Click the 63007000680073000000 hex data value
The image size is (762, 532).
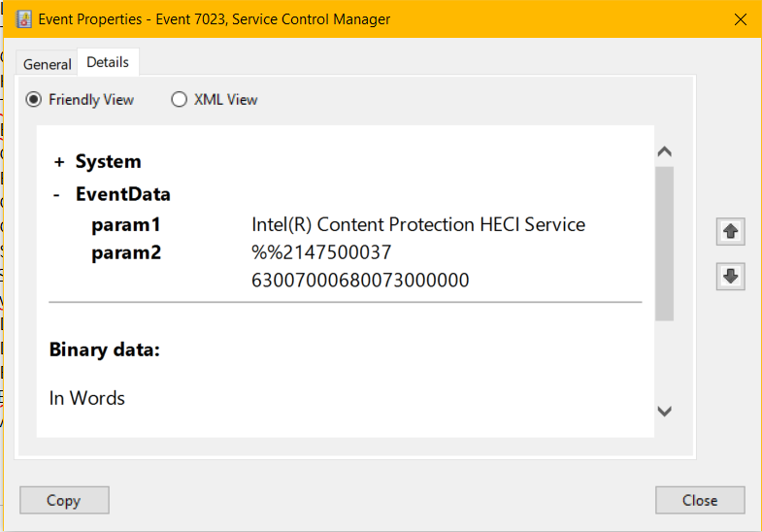(360, 282)
